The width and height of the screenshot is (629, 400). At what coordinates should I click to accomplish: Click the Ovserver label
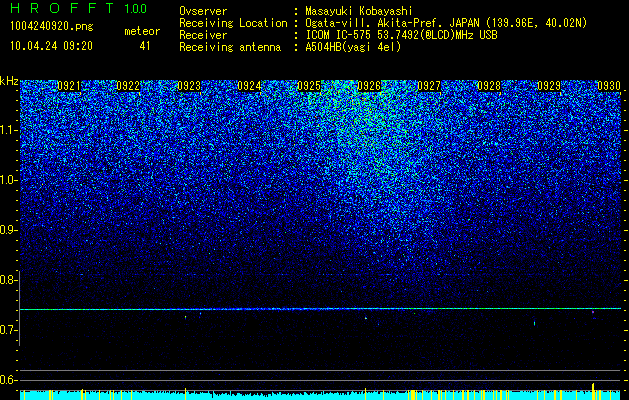point(203,11)
